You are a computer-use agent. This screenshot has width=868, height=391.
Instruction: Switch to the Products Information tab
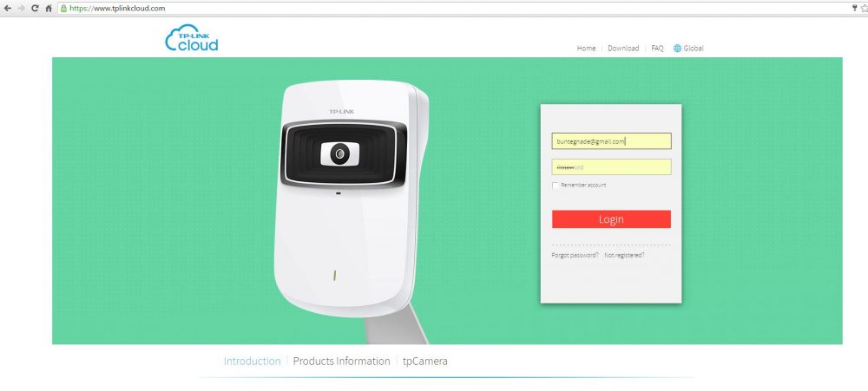pyautogui.click(x=341, y=362)
